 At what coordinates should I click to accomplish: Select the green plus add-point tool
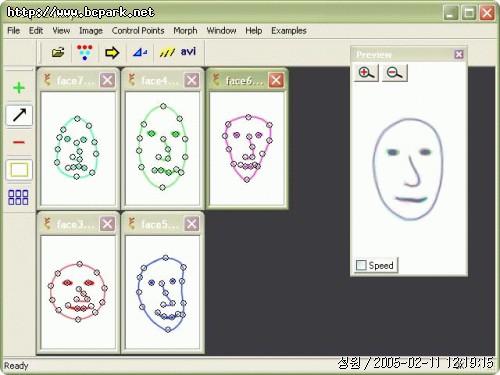click(19, 88)
